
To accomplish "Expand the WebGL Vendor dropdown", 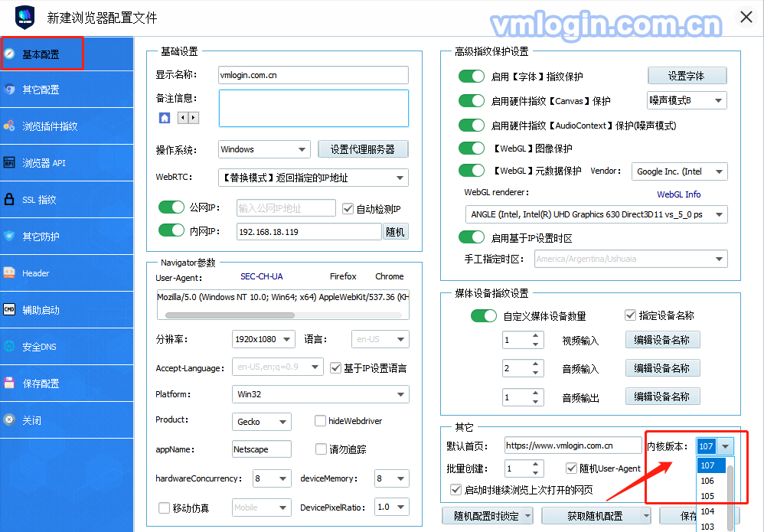I will point(679,171).
